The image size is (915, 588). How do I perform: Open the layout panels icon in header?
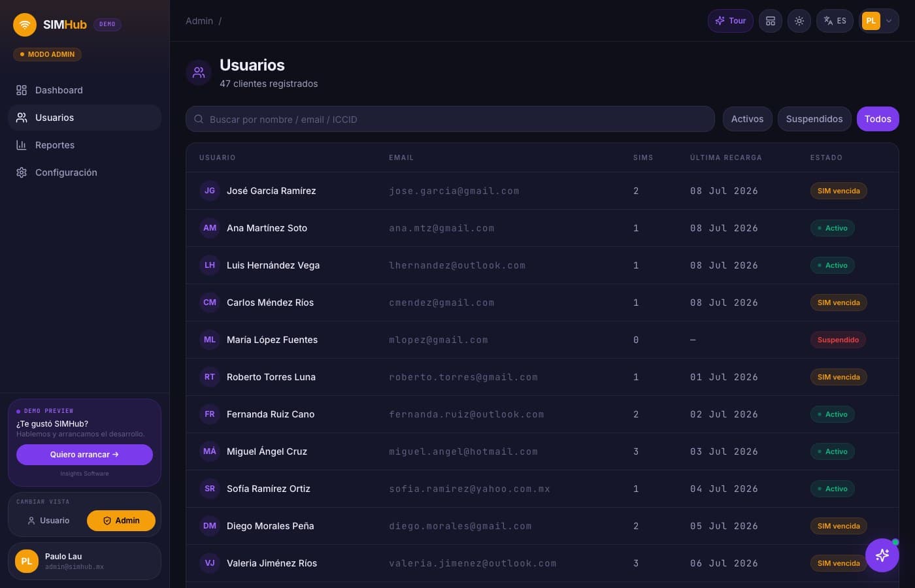coord(771,21)
